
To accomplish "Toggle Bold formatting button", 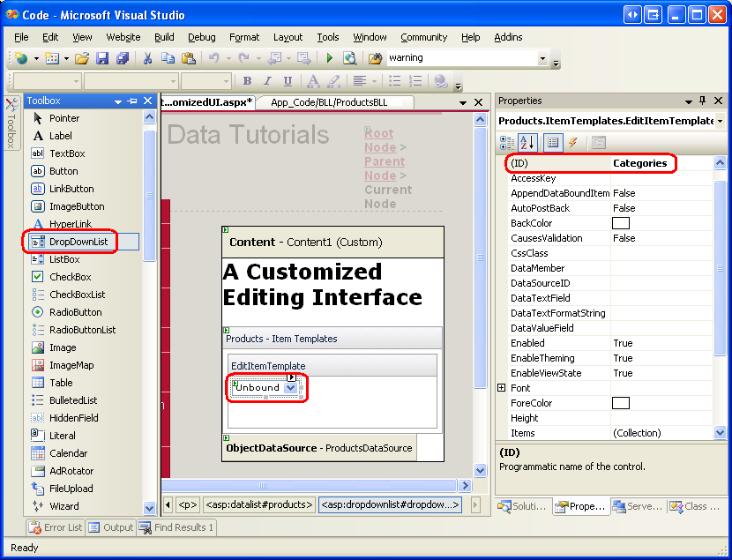I will [x=247, y=81].
